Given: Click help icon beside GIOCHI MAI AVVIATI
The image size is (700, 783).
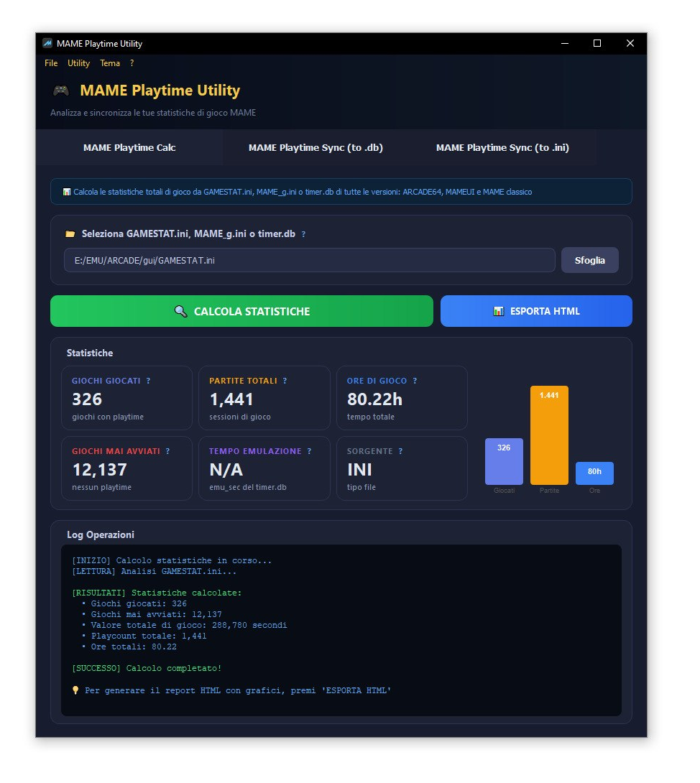Looking at the screenshot, I should click(x=168, y=451).
